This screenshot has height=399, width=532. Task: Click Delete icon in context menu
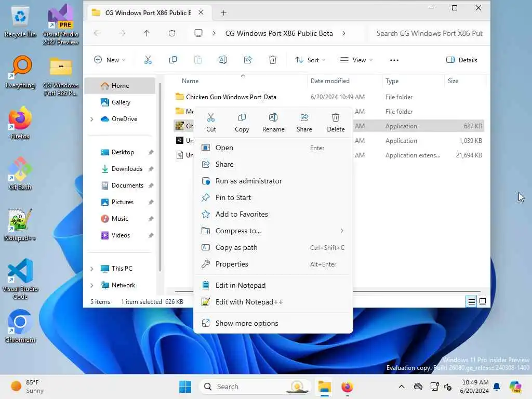click(336, 118)
